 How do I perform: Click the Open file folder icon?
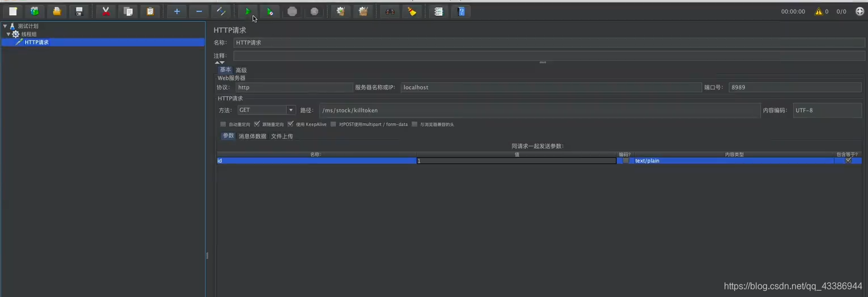coord(57,11)
